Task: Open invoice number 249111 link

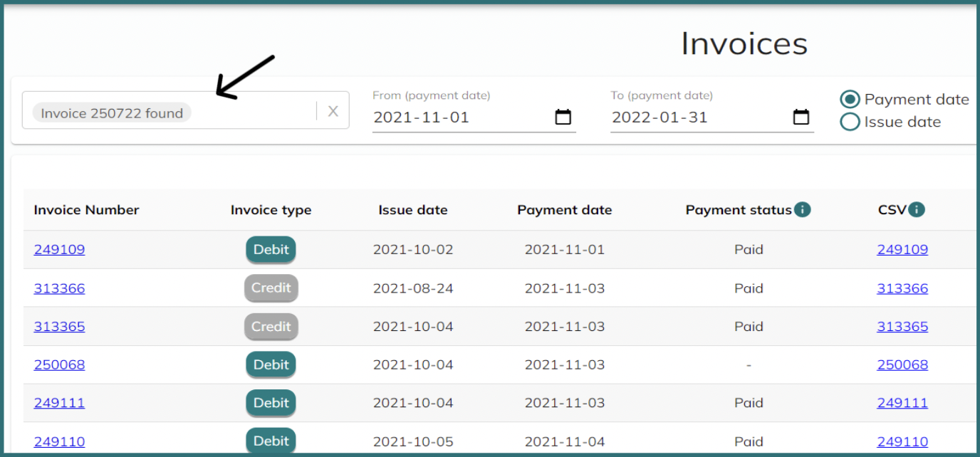Action: [59, 403]
